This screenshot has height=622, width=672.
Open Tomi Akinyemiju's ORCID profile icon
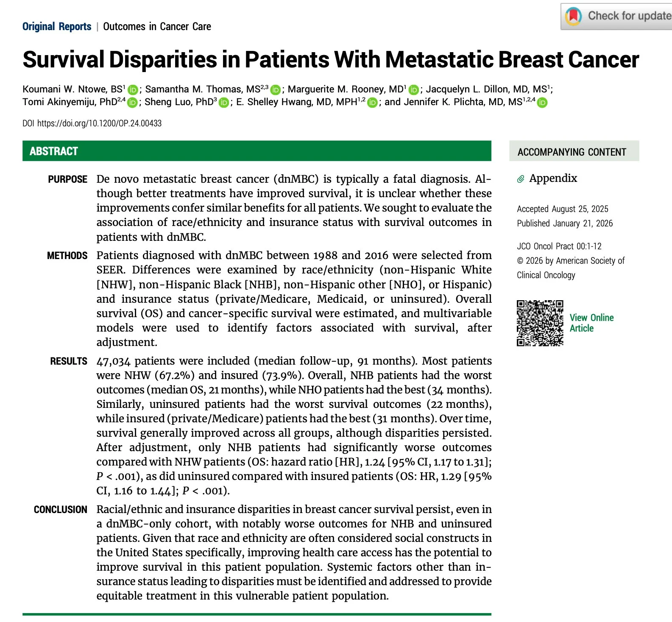tap(132, 103)
